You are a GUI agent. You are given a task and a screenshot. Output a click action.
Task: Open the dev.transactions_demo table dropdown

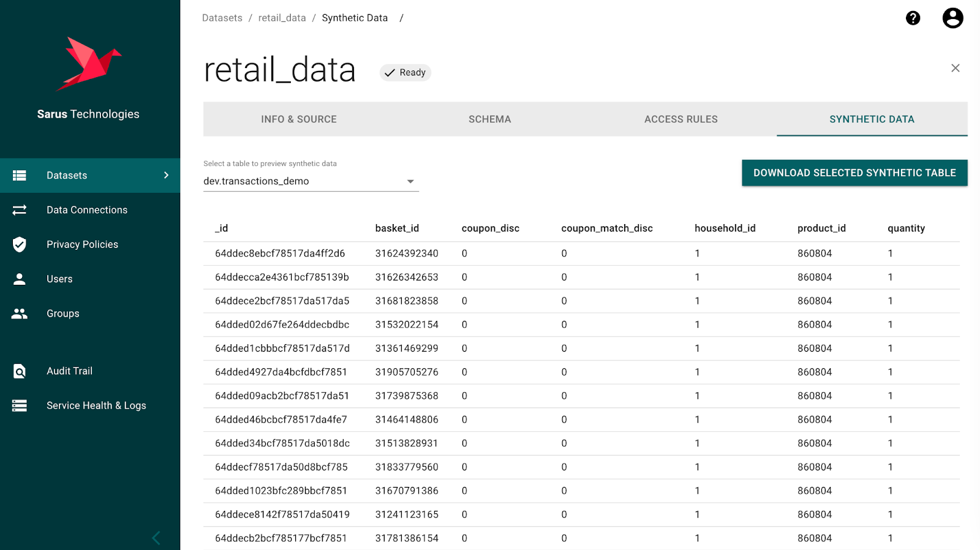[x=311, y=181]
